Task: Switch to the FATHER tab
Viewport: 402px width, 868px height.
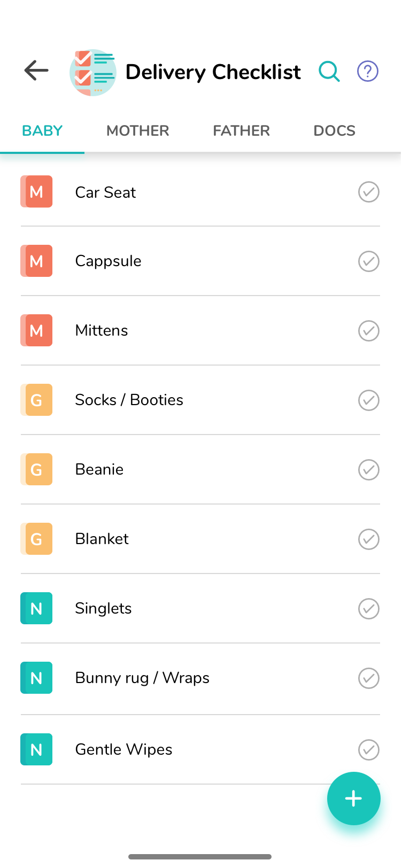Action: click(x=241, y=131)
